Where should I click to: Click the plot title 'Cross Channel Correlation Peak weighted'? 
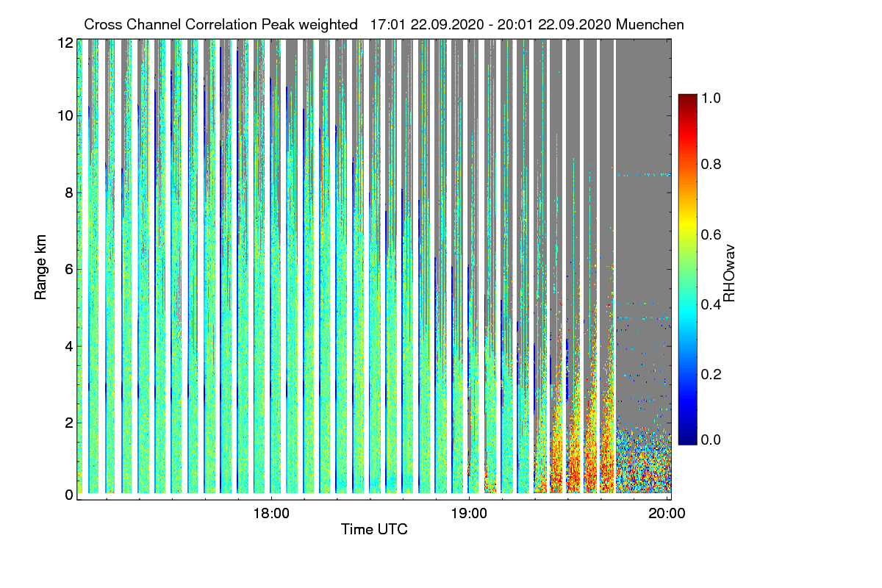point(220,24)
